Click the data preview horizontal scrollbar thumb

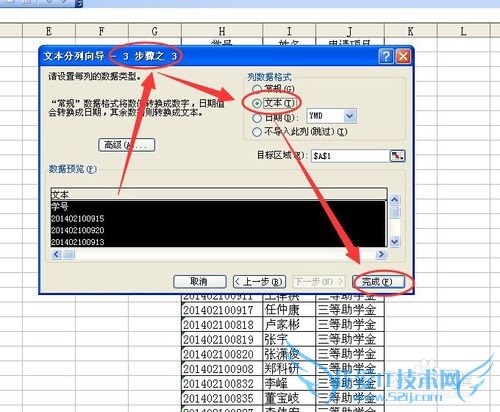(69, 254)
